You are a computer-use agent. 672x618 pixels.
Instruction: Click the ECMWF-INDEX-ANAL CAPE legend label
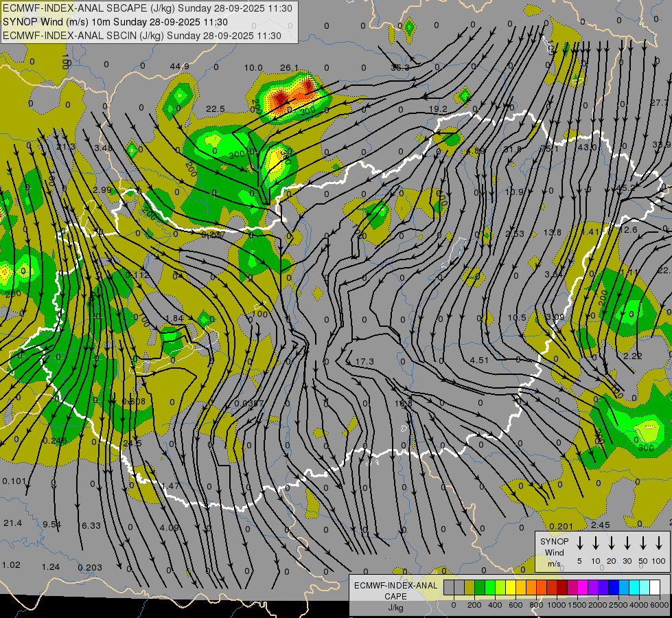click(x=395, y=591)
